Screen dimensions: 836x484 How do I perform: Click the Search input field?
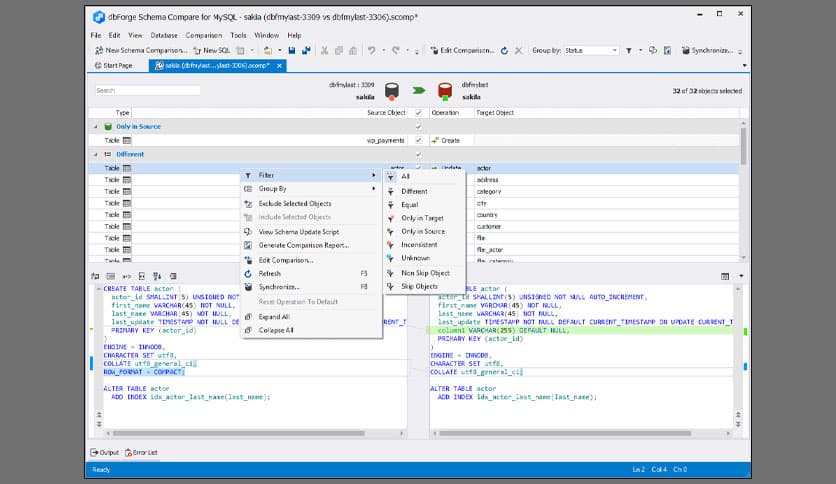(148, 91)
